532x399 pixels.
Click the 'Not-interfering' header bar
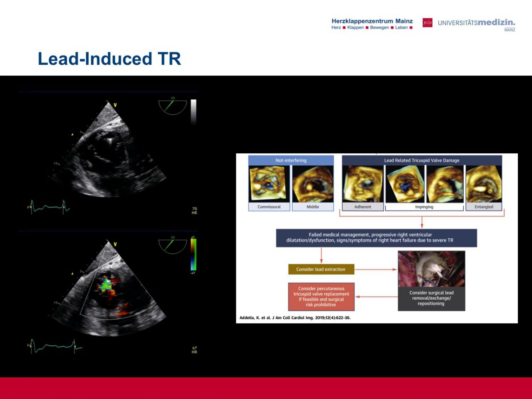click(291, 160)
